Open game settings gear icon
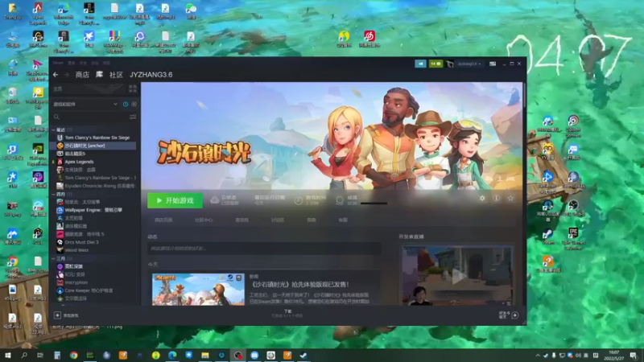This screenshot has height=362, width=644. pyautogui.click(x=482, y=198)
